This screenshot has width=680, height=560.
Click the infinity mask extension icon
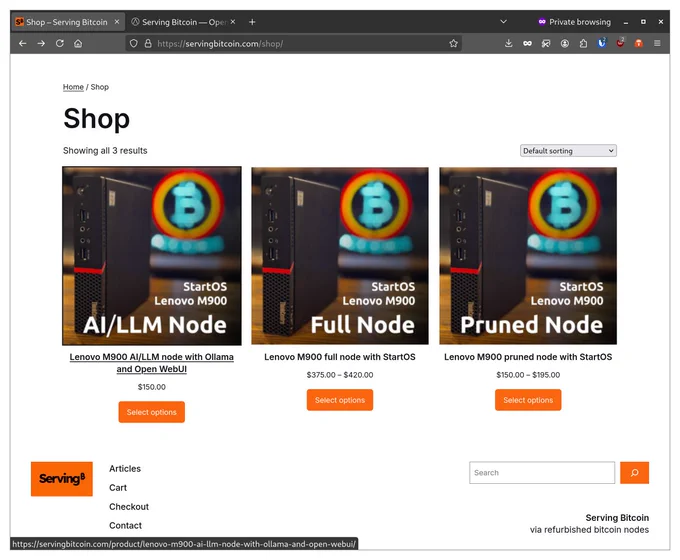tap(527, 43)
